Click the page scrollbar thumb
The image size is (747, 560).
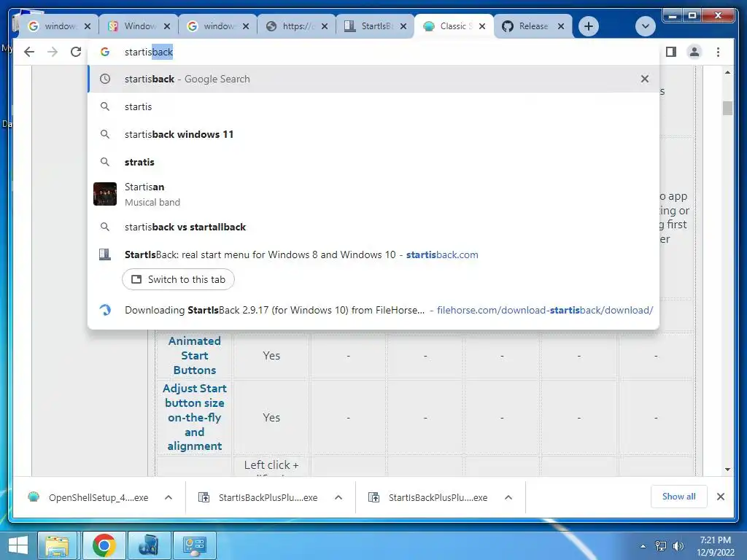pos(727,108)
